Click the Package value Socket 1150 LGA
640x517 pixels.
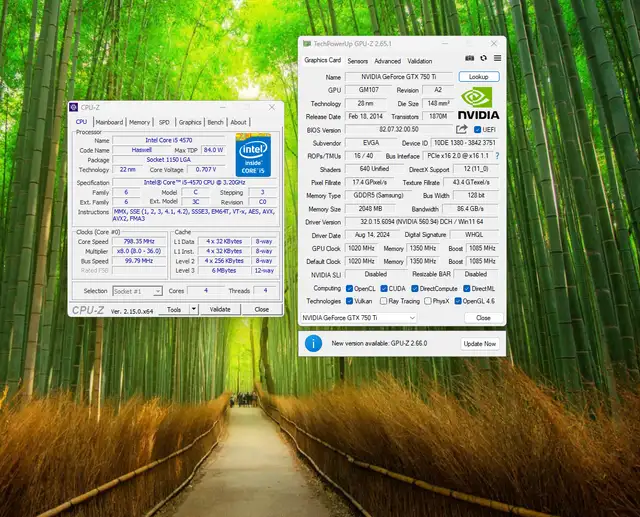pyautogui.click(x=169, y=160)
